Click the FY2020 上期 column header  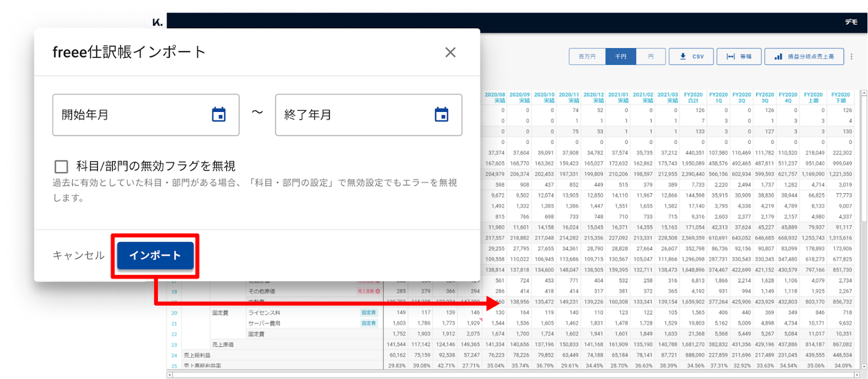813,98
